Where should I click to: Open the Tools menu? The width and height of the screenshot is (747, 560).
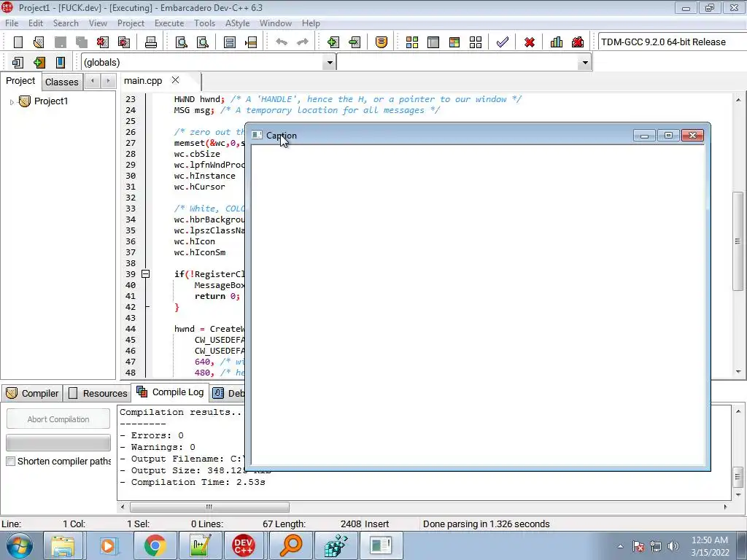(204, 23)
